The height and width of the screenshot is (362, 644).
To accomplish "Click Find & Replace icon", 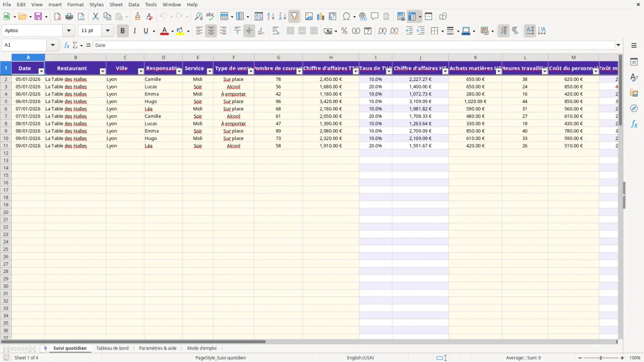I will click(199, 17).
